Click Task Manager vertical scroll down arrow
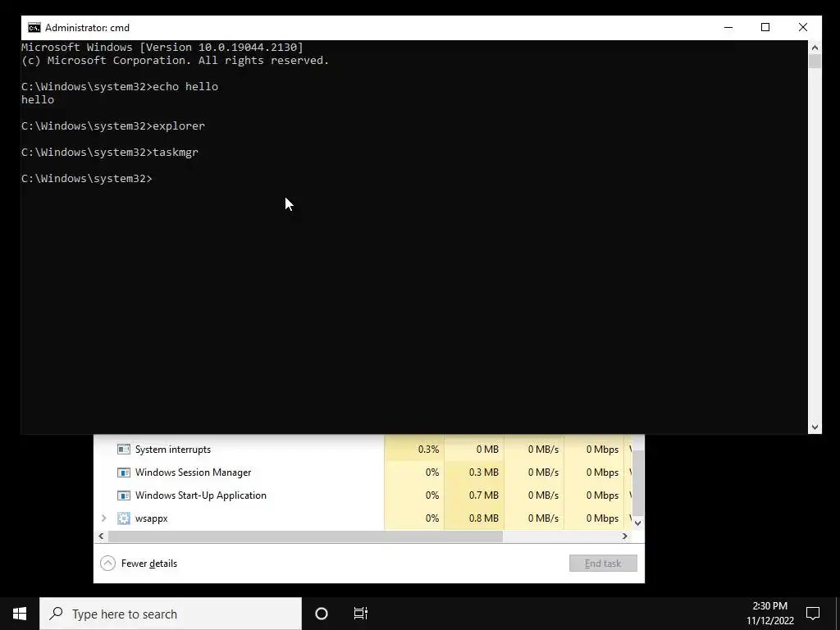840x630 pixels. 638,523
